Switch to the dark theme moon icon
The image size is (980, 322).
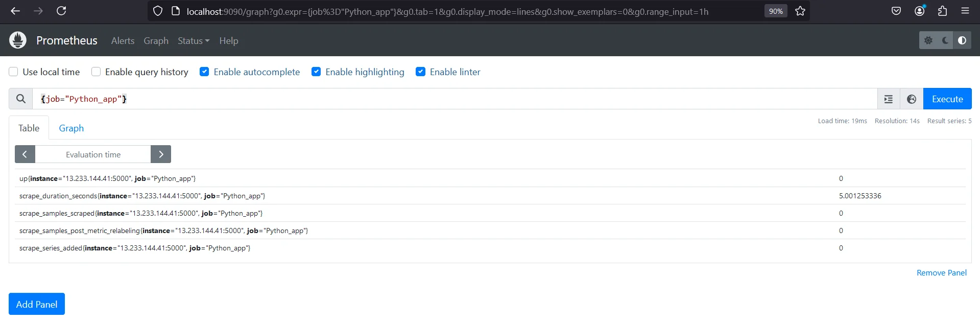click(x=945, y=40)
